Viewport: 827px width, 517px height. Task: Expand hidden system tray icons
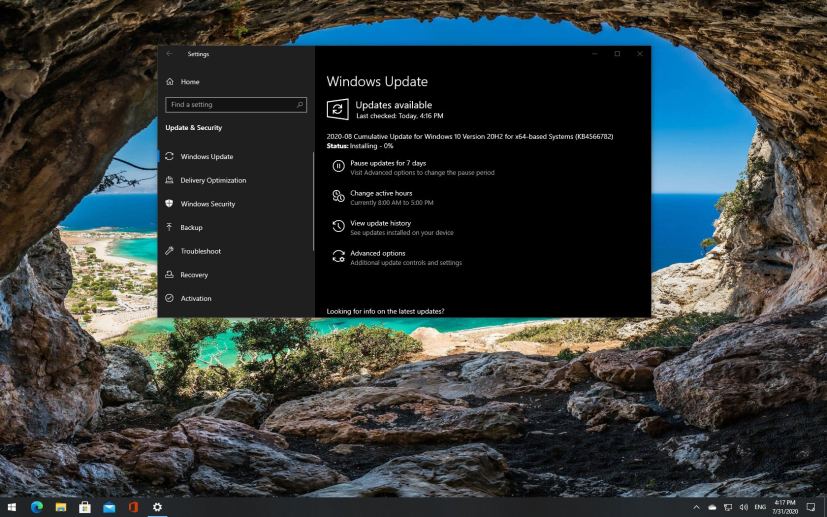[x=696, y=508]
